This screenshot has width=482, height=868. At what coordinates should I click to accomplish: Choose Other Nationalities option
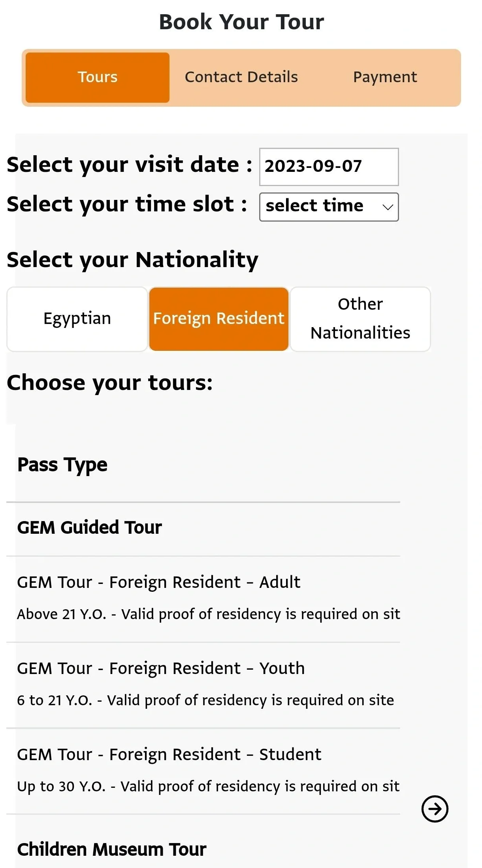click(x=360, y=319)
